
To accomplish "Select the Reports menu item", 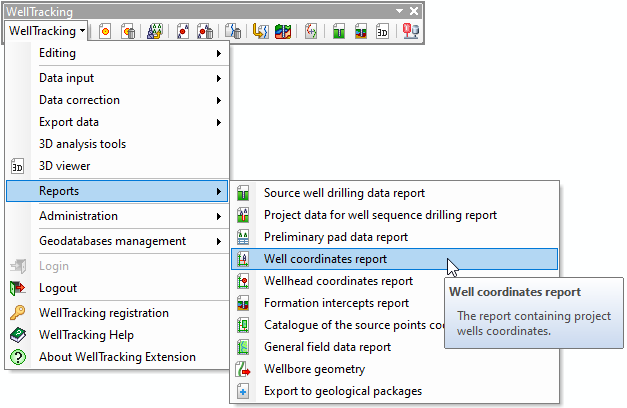I will pos(117,191).
